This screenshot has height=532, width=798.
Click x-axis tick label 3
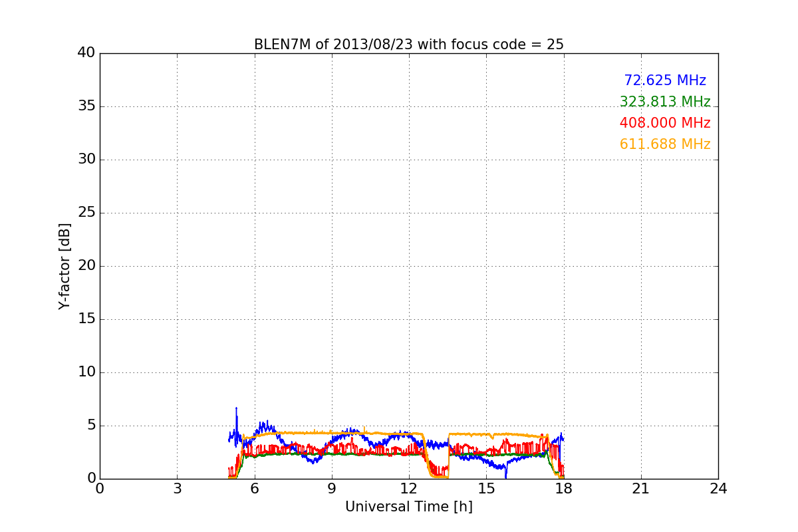coord(177,489)
